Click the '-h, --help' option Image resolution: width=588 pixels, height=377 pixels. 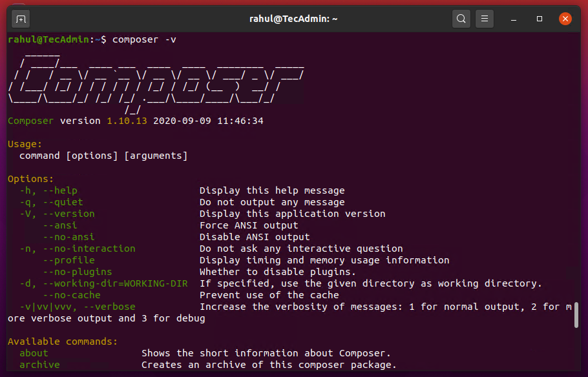[x=48, y=190]
